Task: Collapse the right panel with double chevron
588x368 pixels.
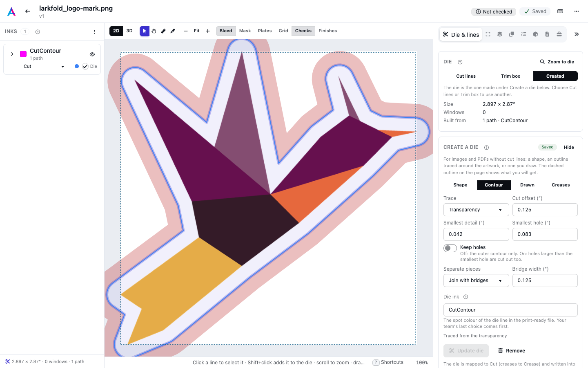Action: tap(577, 34)
